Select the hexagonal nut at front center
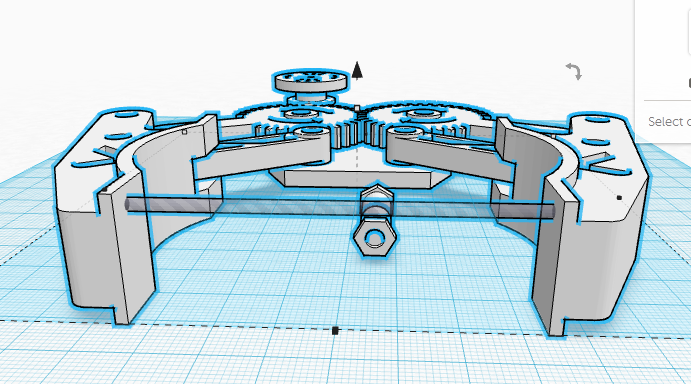691x384 pixels. [375, 238]
